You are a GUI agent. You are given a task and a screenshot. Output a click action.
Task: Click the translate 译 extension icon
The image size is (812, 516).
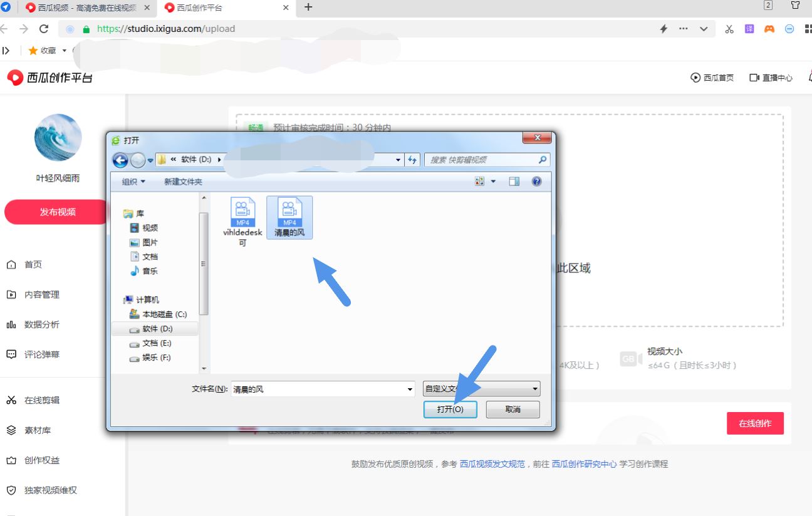click(749, 29)
